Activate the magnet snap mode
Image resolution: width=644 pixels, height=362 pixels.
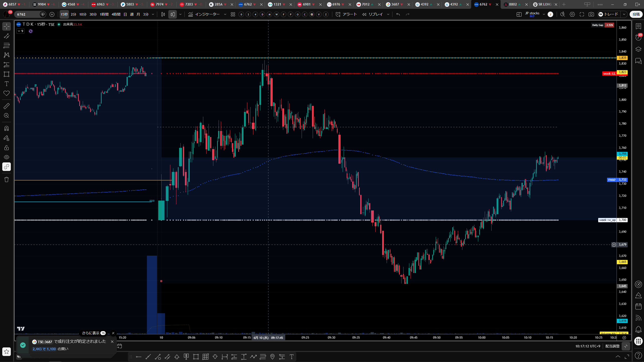pyautogui.click(x=7, y=128)
